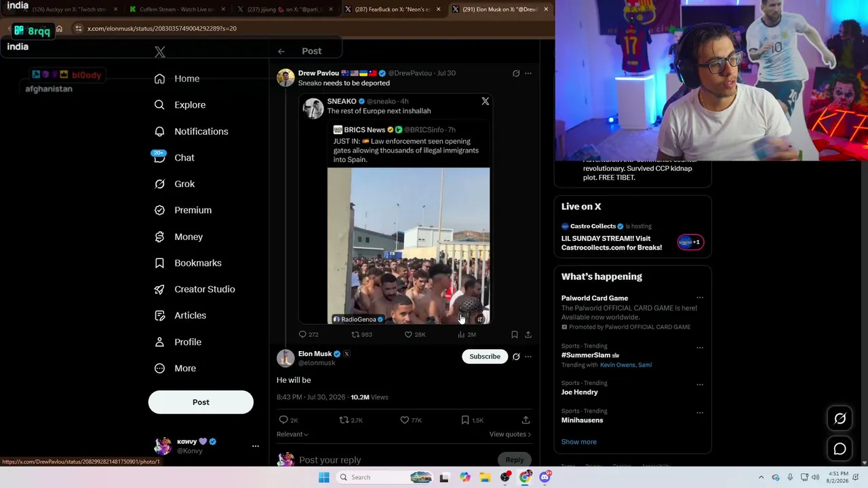The width and height of the screenshot is (868, 488).
Task: Show hidden system tray icons
Action: [x=761, y=477]
